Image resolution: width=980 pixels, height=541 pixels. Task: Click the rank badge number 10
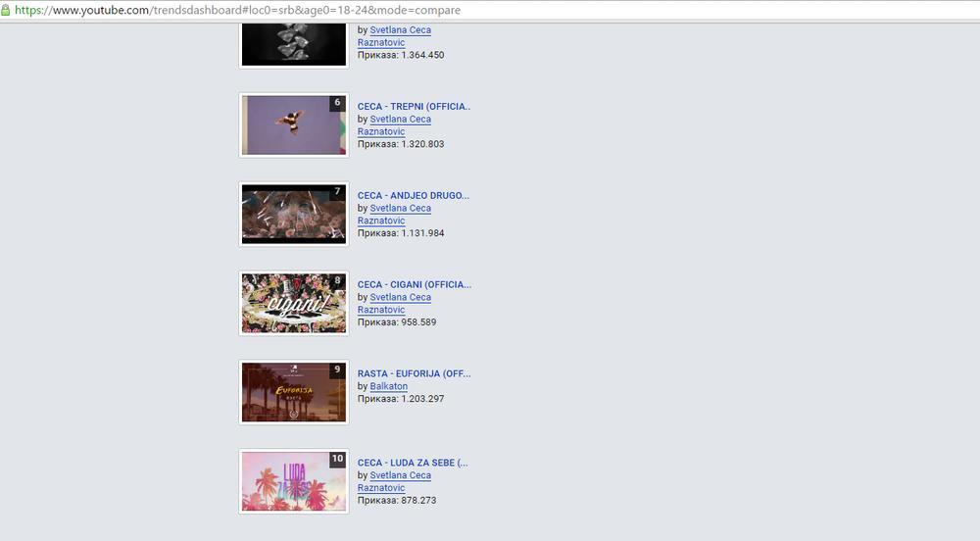337,459
